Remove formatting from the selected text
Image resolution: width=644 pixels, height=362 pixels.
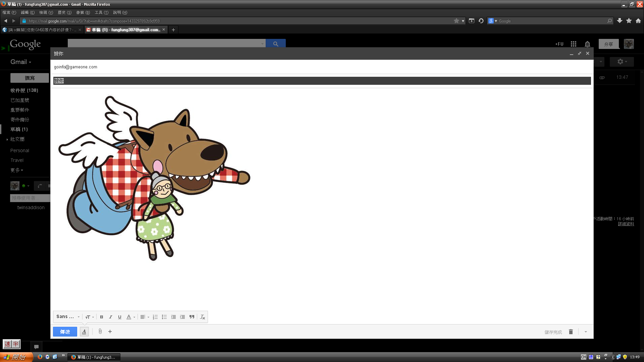click(202, 317)
